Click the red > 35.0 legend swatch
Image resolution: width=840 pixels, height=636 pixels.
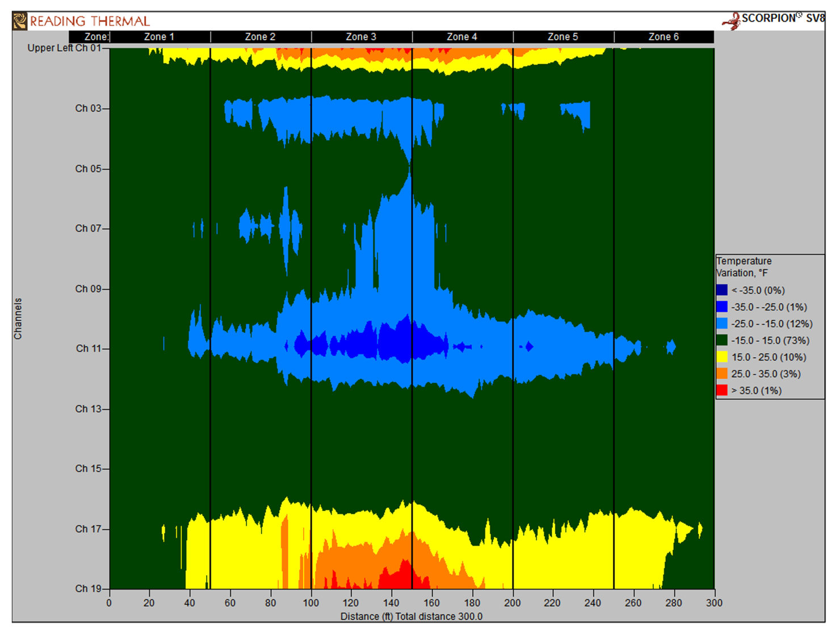click(x=722, y=390)
